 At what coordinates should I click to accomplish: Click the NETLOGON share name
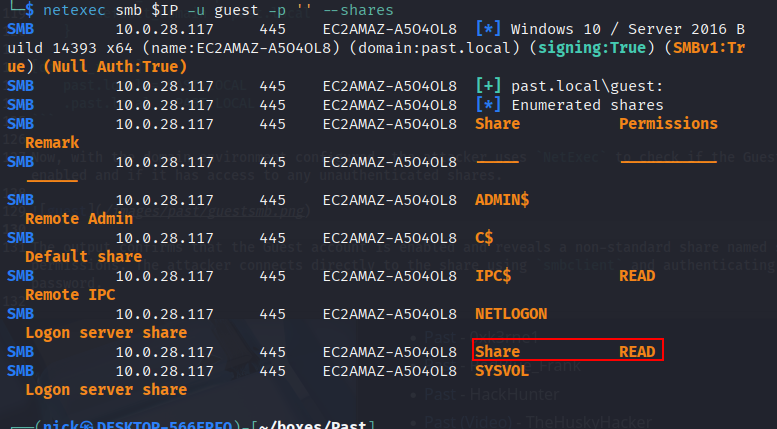pos(511,314)
